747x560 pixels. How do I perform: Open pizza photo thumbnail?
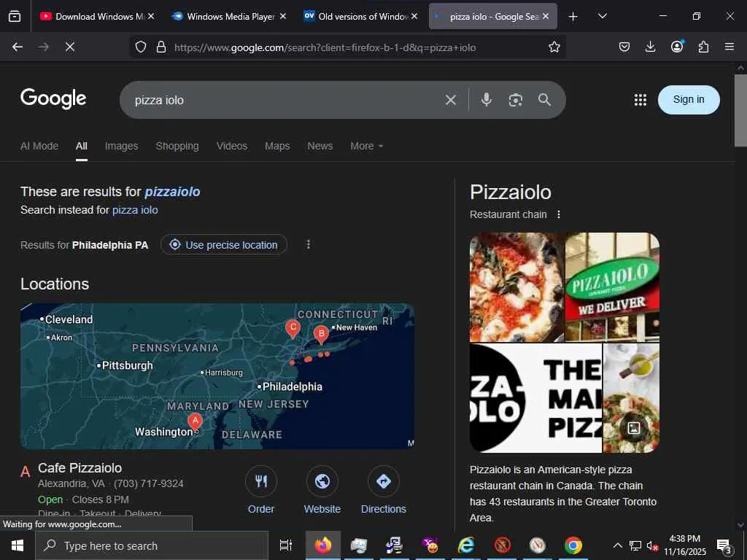pyautogui.click(x=516, y=287)
